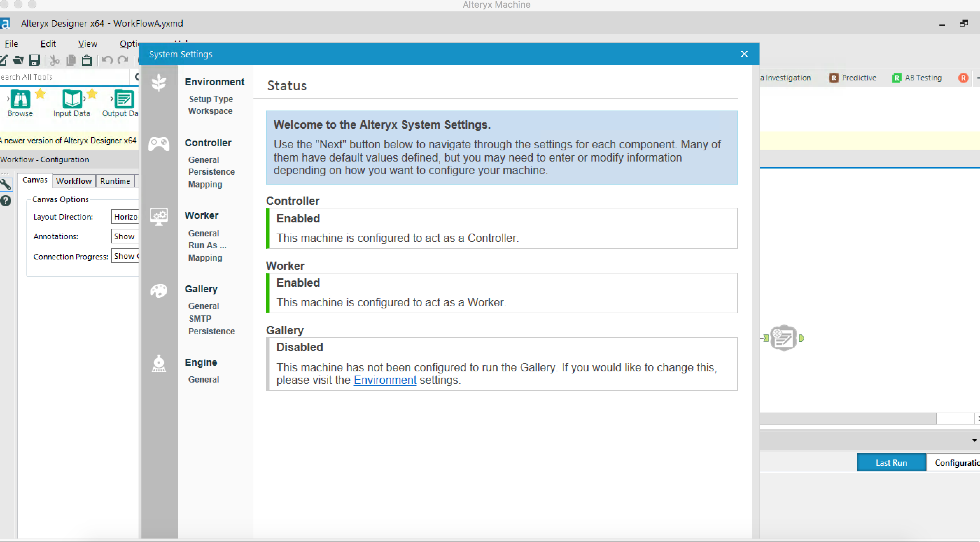
Task: Open the Layout Direction dropdown
Action: tap(126, 217)
